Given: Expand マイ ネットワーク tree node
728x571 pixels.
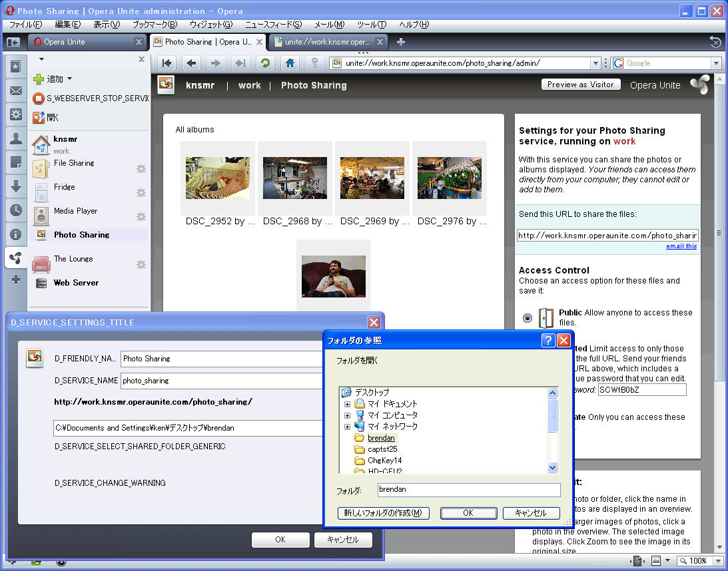Looking at the screenshot, I should (x=347, y=427).
